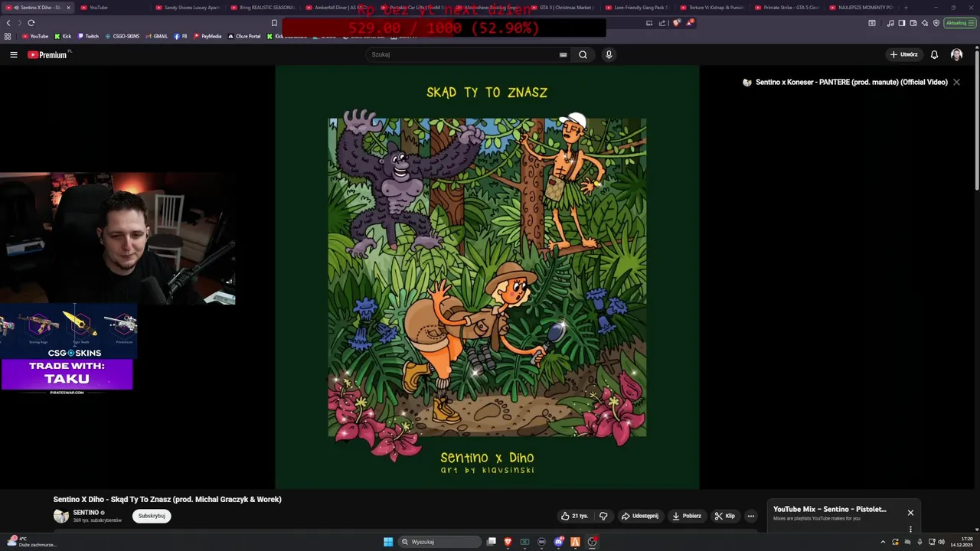This screenshot has width=980, height=551.
Task: Open Twitch bookmark
Action: click(88, 36)
